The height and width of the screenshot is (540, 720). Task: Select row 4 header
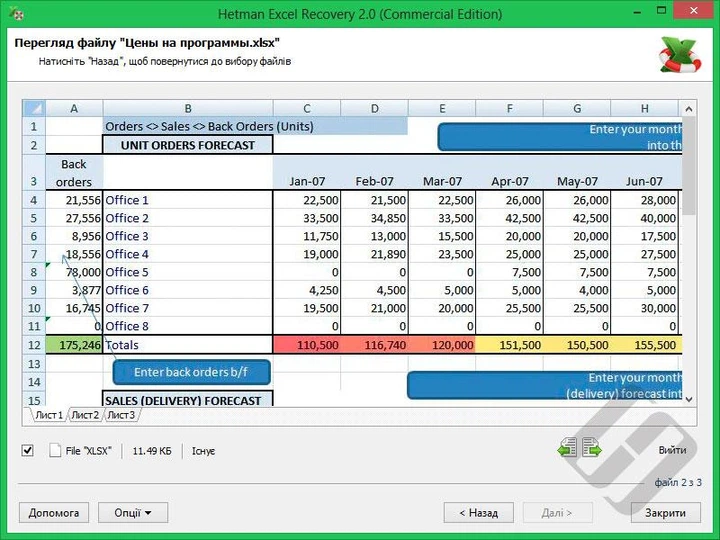tap(34, 200)
